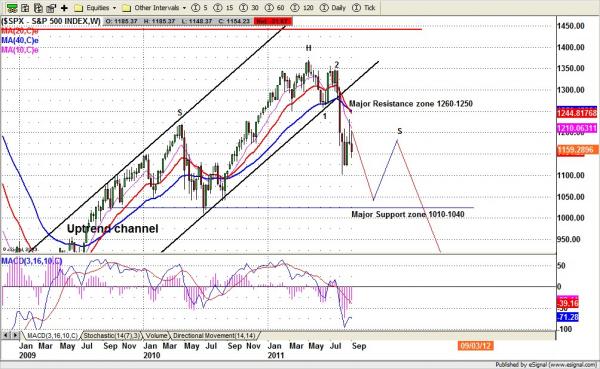Click the blue MACD value marker -71.28
Image resolution: width=600 pixels, height=369 pixels.
pos(568,317)
